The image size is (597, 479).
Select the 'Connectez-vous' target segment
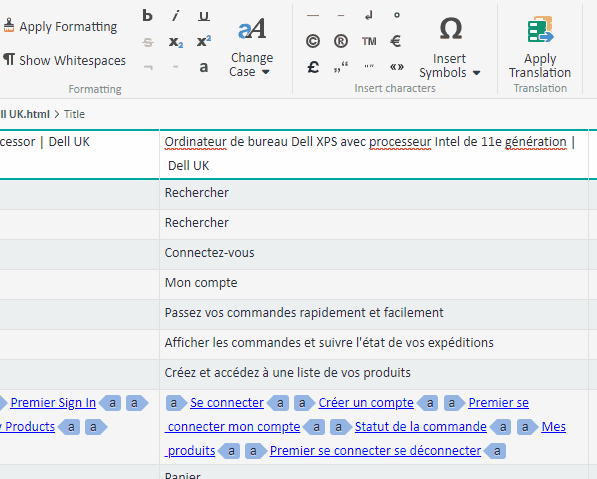point(374,253)
